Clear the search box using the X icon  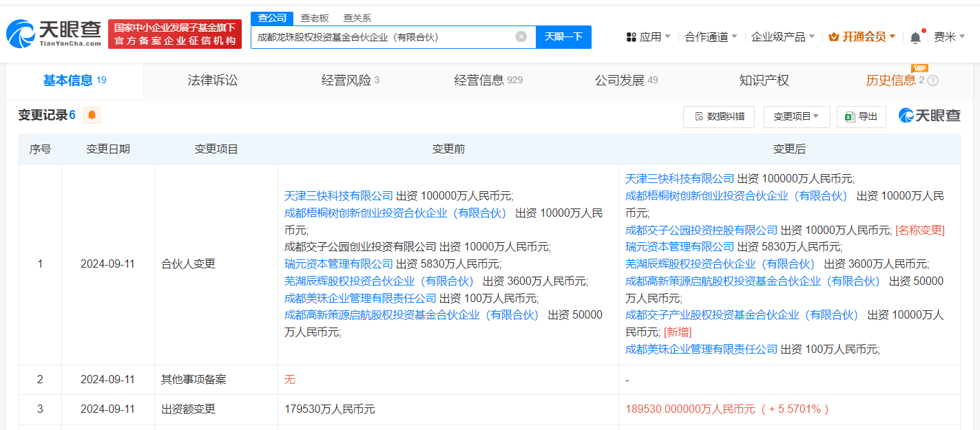coord(522,36)
